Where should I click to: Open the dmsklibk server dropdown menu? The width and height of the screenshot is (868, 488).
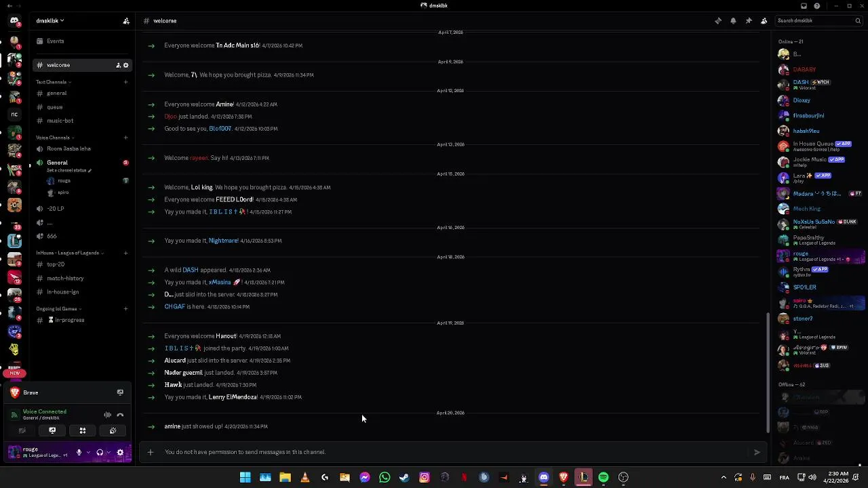pos(50,21)
